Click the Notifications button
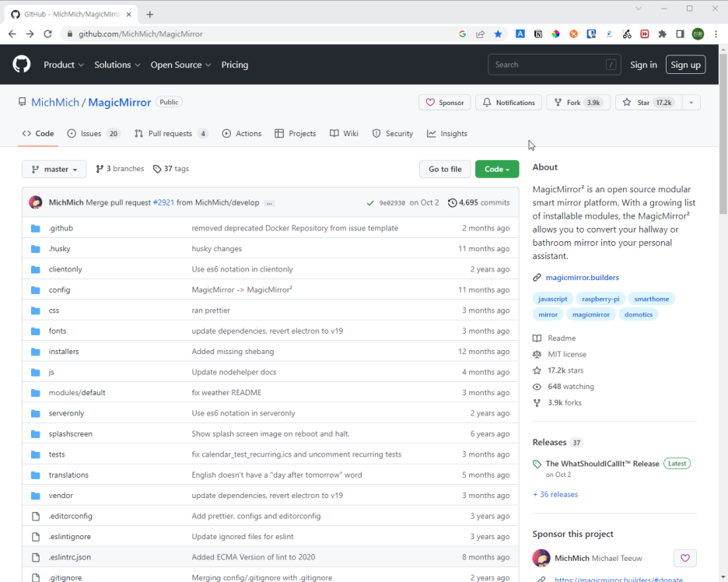The width and height of the screenshot is (728, 582). point(509,102)
